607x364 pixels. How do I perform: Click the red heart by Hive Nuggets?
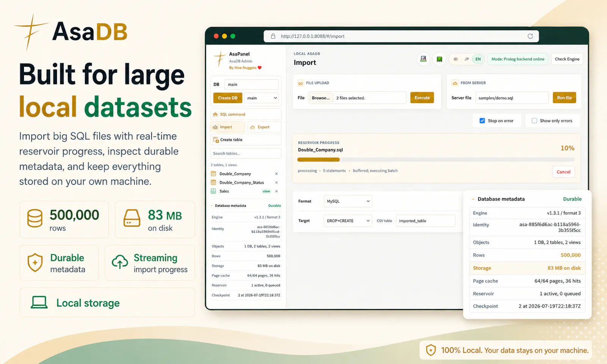click(260, 68)
